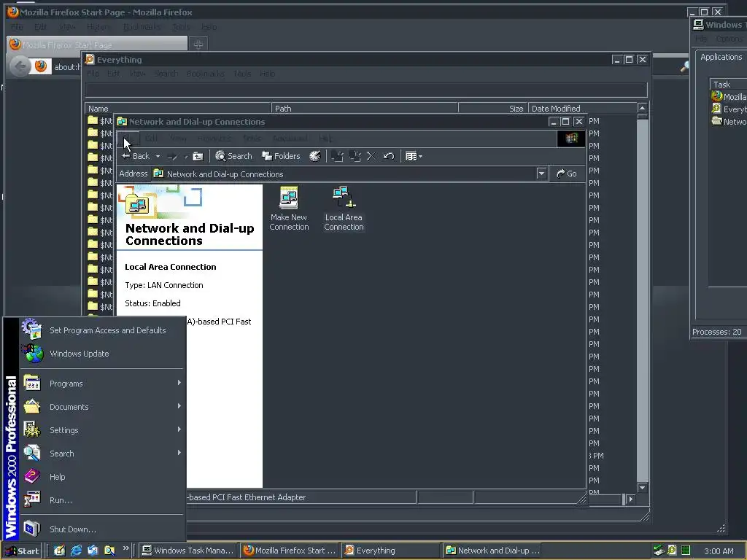Select the Make New Connection icon
Screen dimensions: 747x560
coord(289,209)
